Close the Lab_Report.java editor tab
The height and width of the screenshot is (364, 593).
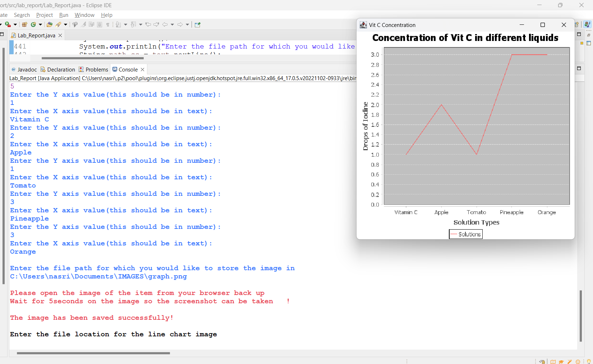(x=60, y=35)
